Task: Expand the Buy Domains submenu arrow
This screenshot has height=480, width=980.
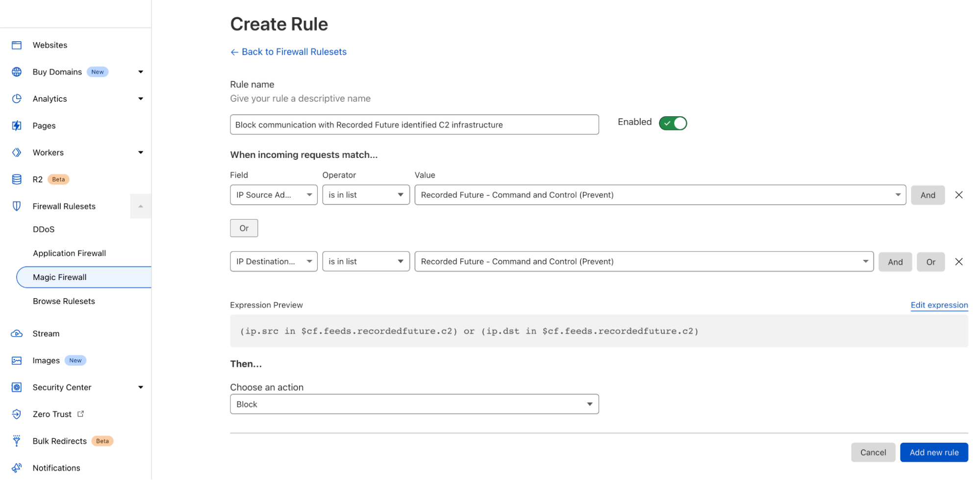Action: pos(141,72)
